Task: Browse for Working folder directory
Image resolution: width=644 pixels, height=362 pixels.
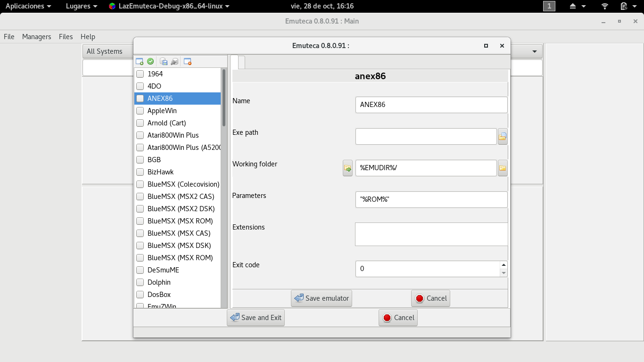Action: pos(503,168)
